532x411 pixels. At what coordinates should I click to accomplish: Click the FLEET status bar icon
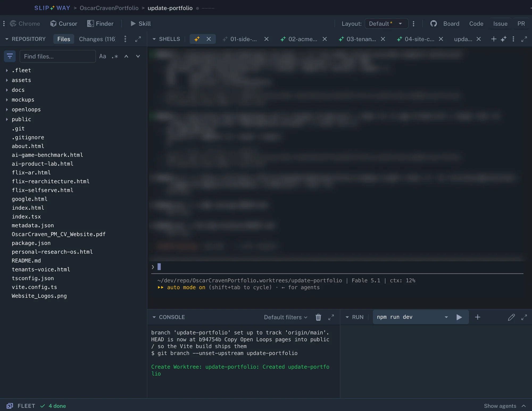10,406
